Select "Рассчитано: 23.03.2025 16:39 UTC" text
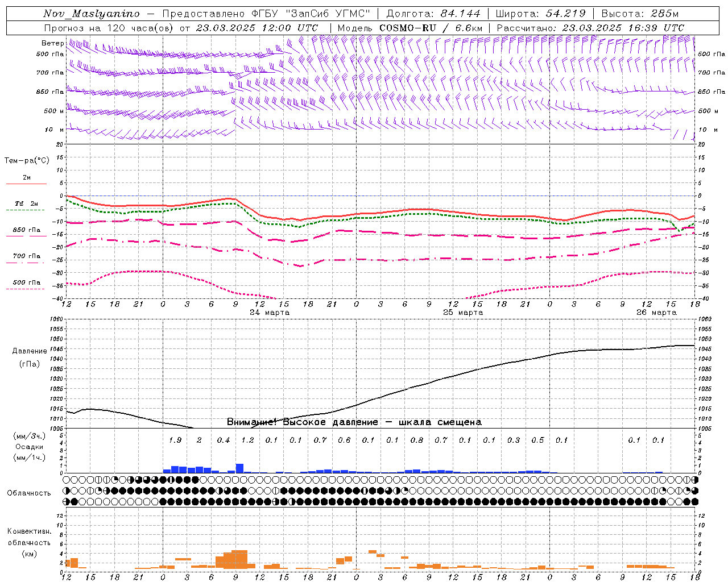 click(590, 28)
